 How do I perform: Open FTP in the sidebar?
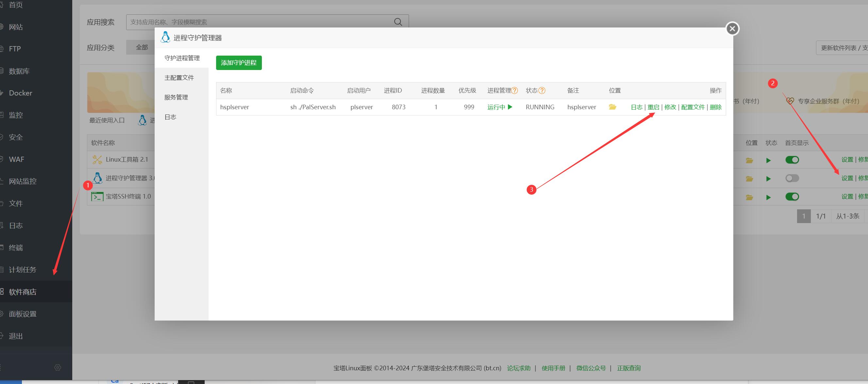(x=15, y=48)
